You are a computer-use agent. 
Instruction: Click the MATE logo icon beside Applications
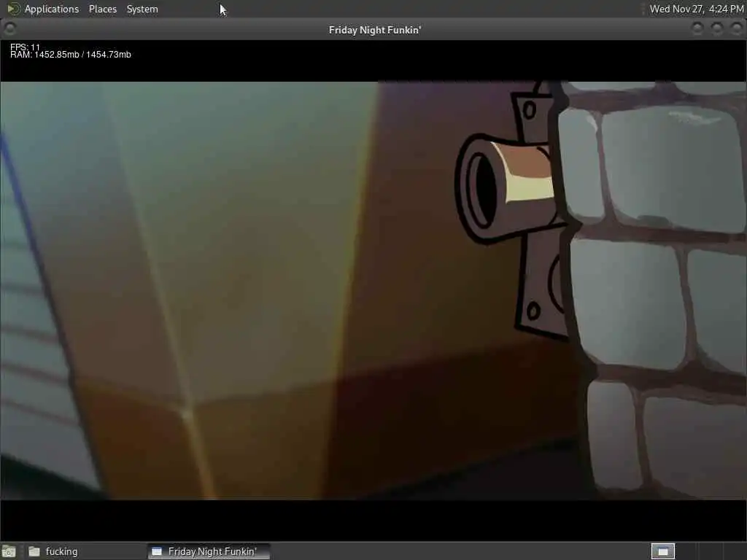(13, 9)
